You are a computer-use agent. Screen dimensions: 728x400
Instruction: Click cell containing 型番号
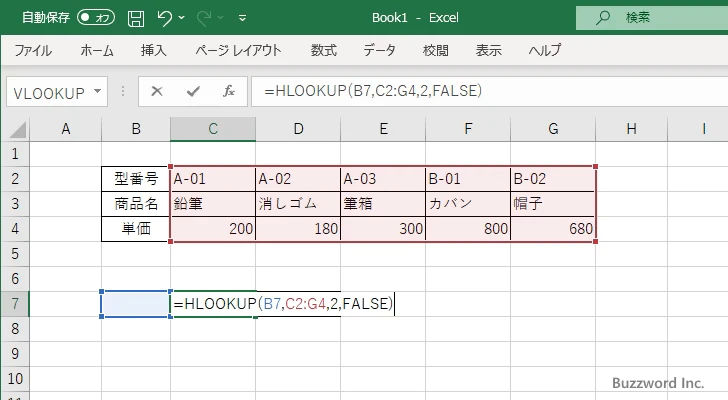136,179
